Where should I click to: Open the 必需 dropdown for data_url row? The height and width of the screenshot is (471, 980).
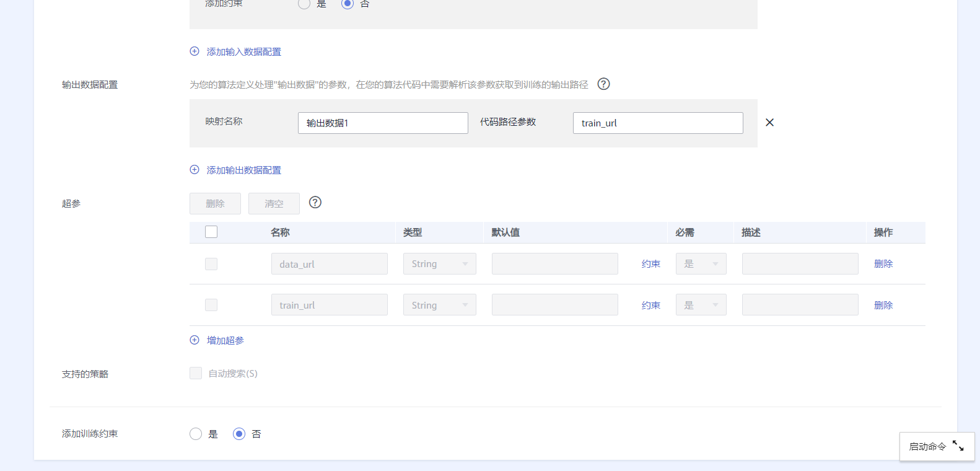tap(701, 264)
